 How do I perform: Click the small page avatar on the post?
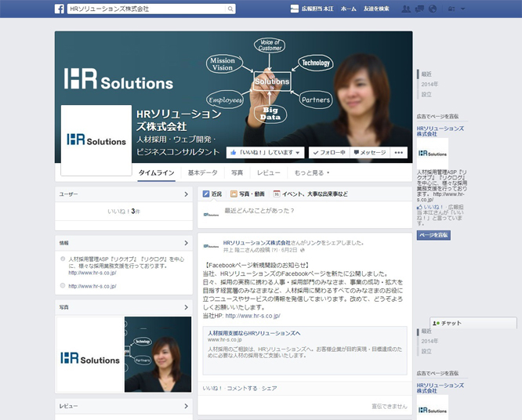point(211,246)
